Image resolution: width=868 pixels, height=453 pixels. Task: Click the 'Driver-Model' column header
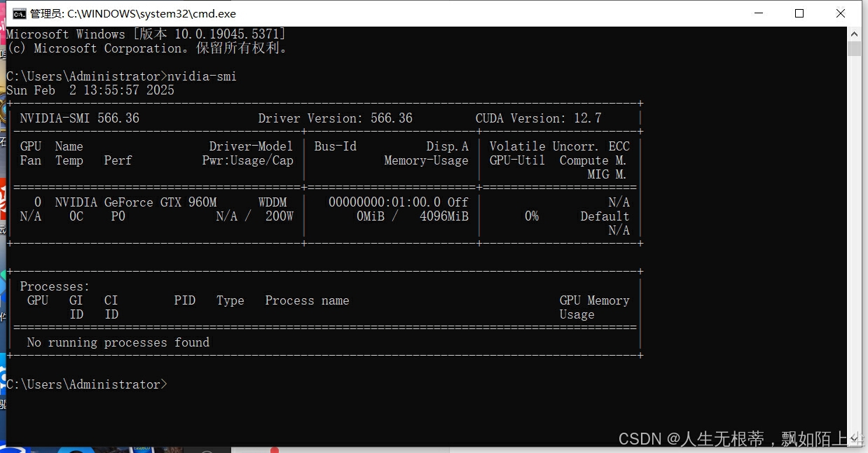pyautogui.click(x=251, y=146)
